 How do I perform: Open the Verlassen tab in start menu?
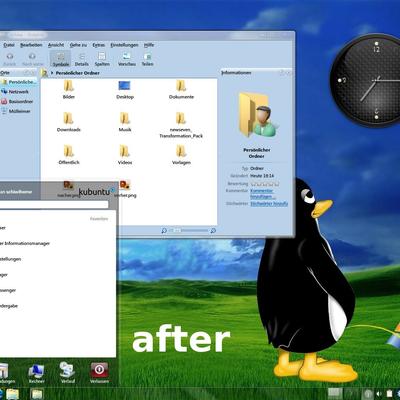point(99,373)
